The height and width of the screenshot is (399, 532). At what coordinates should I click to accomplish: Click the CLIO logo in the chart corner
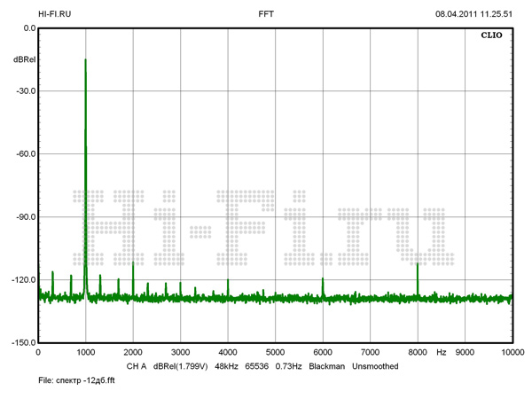coord(490,37)
